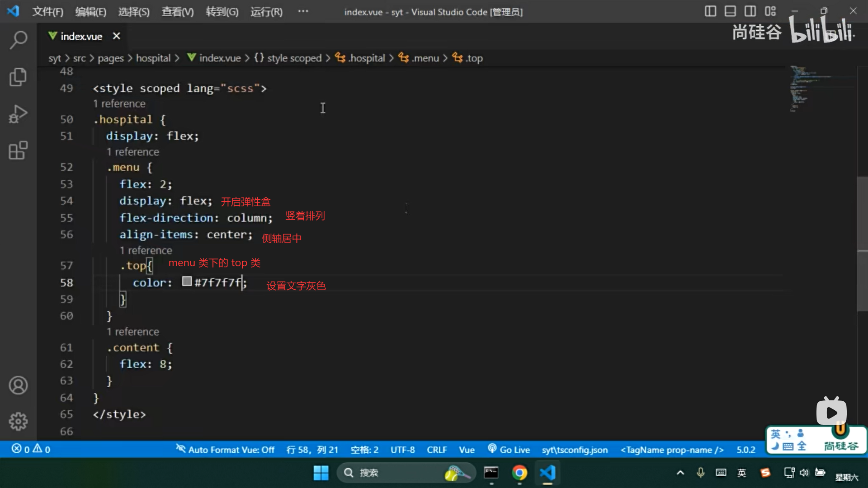
Task: Toggle the primary side bar layout
Action: pyautogui.click(x=710, y=11)
